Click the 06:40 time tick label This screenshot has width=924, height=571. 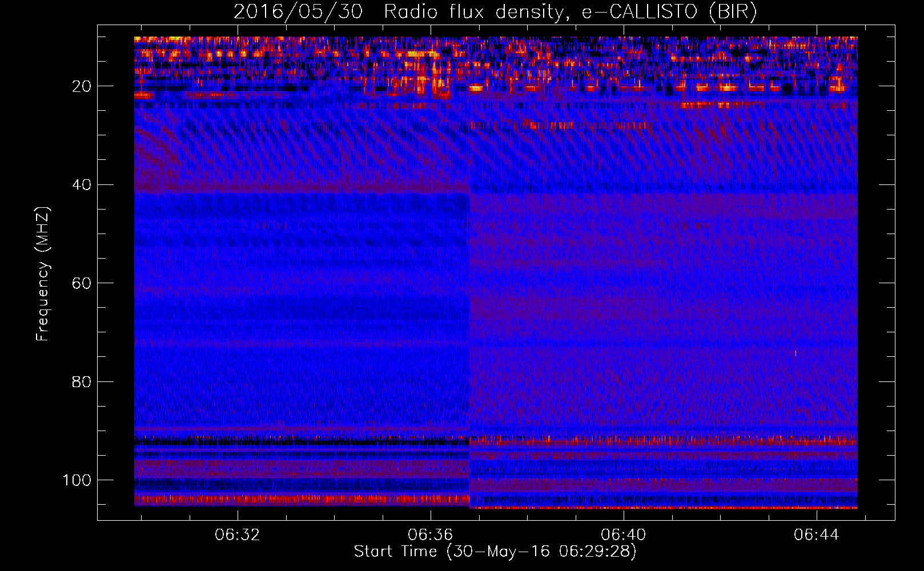623,535
